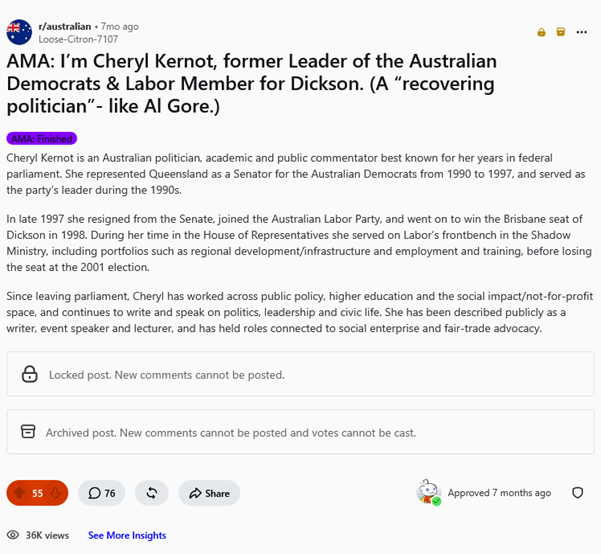Open the 76 comments button

[x=102, y=493]
